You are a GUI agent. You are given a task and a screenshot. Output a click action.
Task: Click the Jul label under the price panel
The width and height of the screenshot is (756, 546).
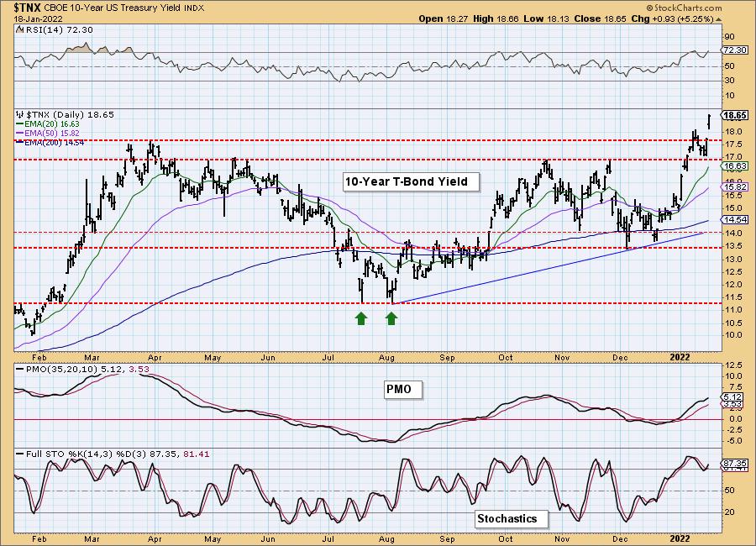[x=328, y=357]
